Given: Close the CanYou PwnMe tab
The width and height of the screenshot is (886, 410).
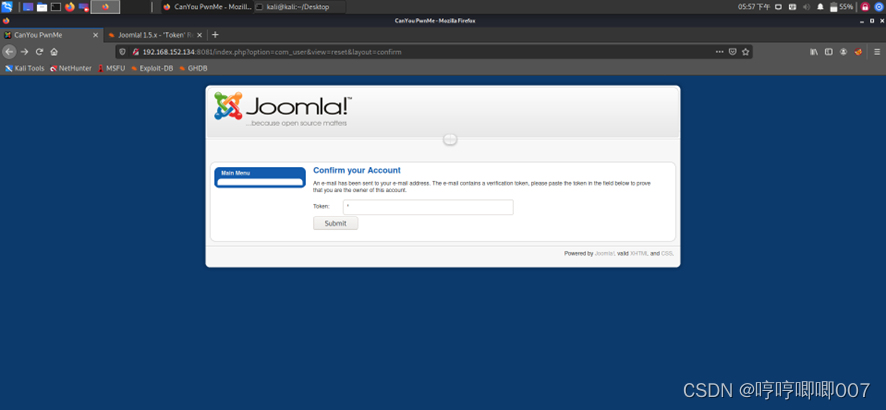Looking at the screenshot, I should click(95, 35).
